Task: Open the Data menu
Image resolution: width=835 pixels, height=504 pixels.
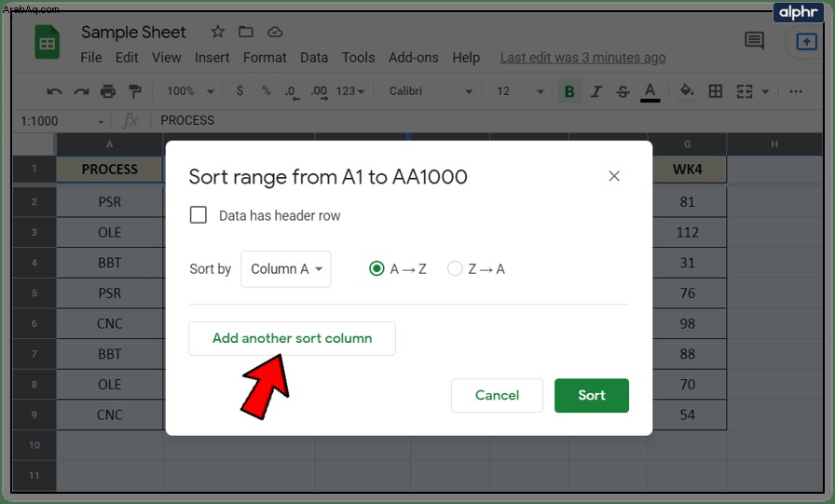Action: click(314, 58)
